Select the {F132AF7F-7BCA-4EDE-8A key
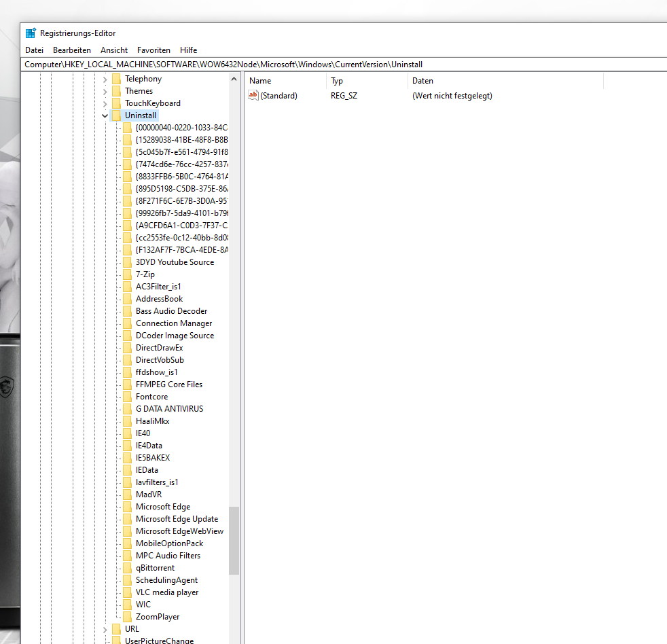This screenshot has height=644, width=667. coord(181,250)
